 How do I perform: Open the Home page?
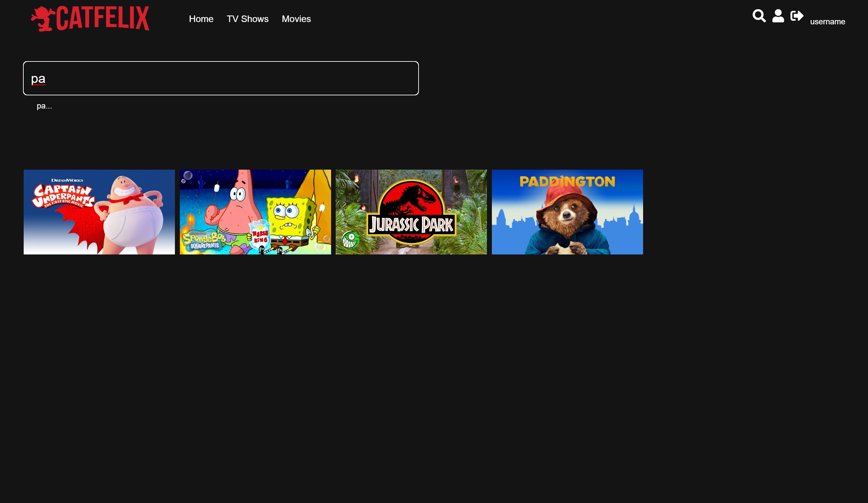[201, 19]
